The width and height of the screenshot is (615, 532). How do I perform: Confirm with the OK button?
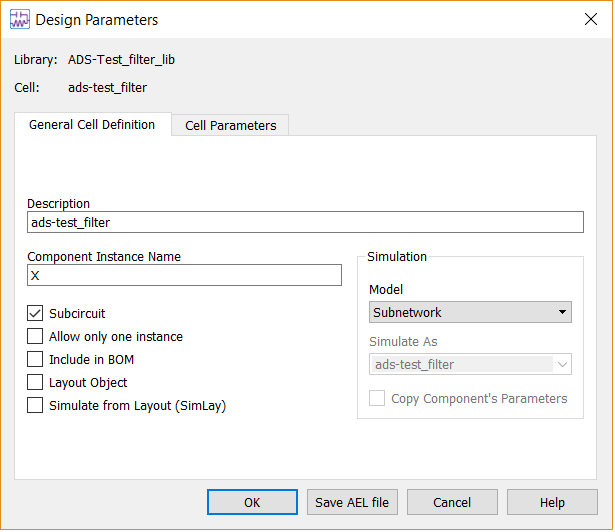(252, 502)
